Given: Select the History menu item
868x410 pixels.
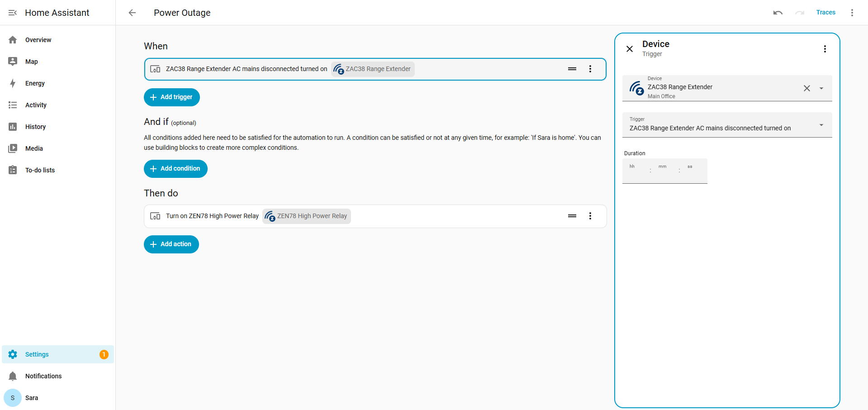Looking at the screenshot, I should tap(58, 127).
